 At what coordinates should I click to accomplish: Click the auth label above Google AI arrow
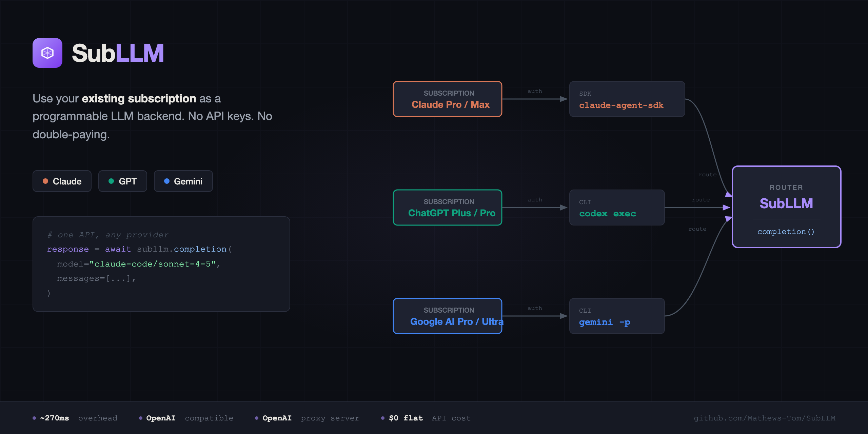[x=535, y=308]
